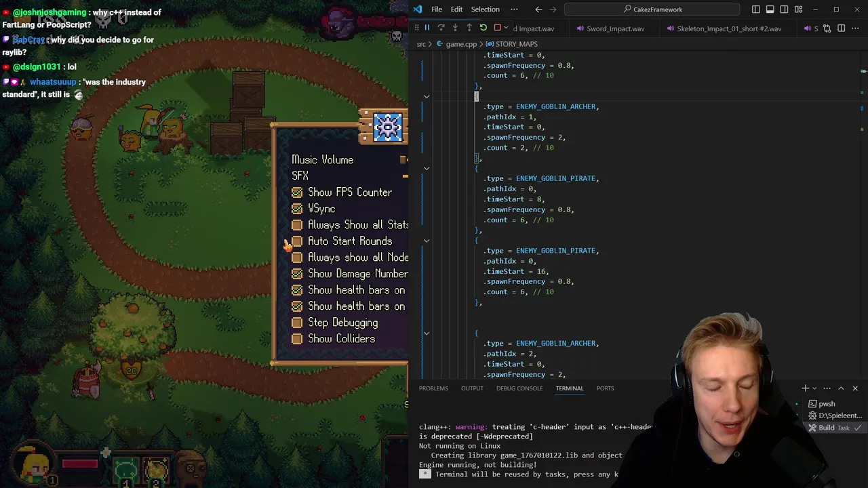Select the D:\Spieleent... debug terminal

pyautogui.click(x=834, y=415)
